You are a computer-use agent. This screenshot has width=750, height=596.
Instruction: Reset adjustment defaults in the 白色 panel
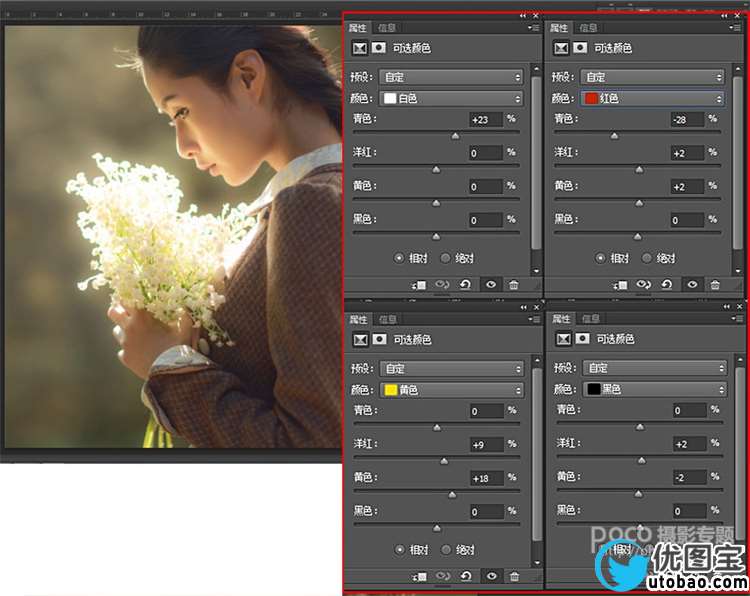[465, 285]
